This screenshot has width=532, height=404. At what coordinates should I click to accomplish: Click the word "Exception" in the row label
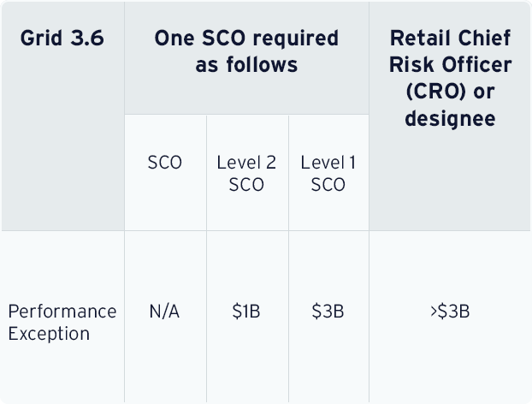click(x=49, y=334)
